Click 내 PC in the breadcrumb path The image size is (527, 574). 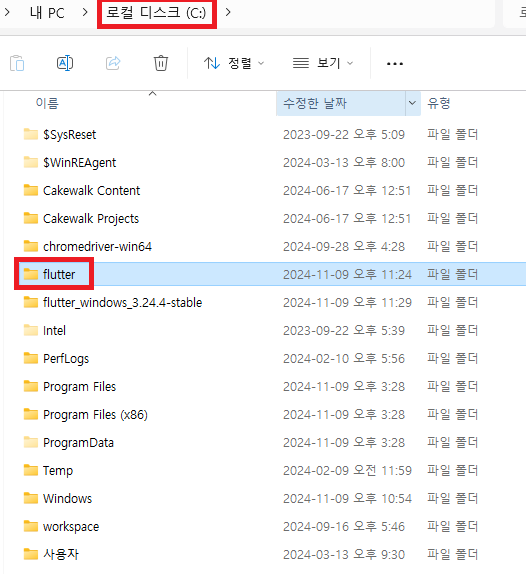47,13
